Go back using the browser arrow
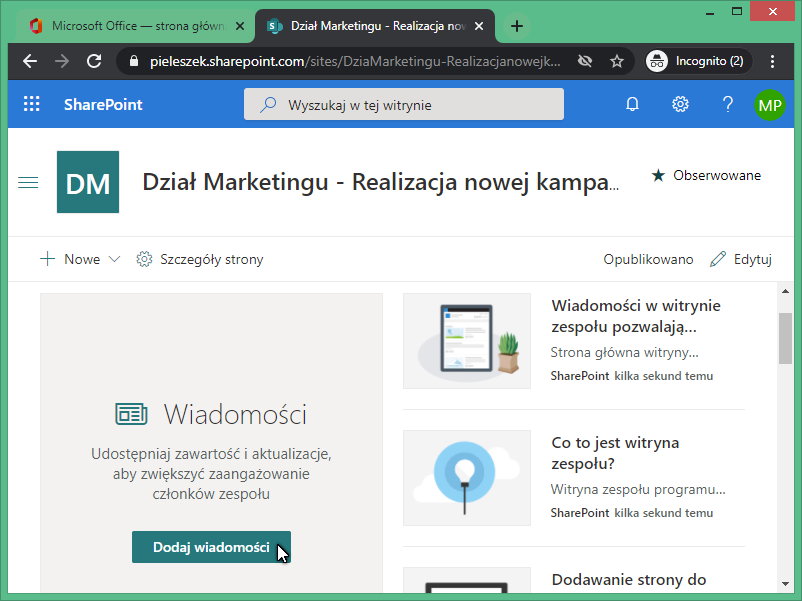This screenshot has width=802, height=601. point(29,61)
